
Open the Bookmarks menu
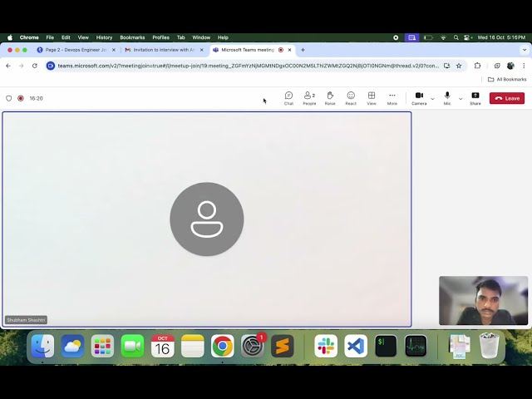pyautogui.click(x=132, y=37)
